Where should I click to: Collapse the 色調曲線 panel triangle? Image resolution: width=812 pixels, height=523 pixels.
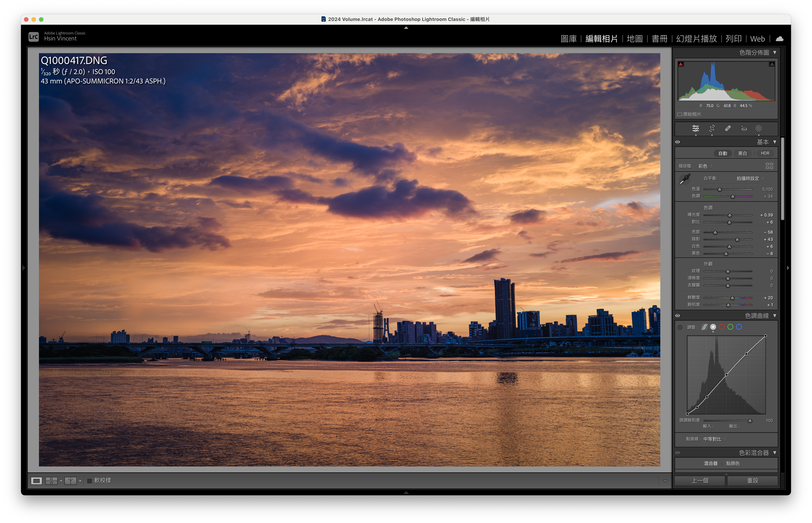coord(775,316)
